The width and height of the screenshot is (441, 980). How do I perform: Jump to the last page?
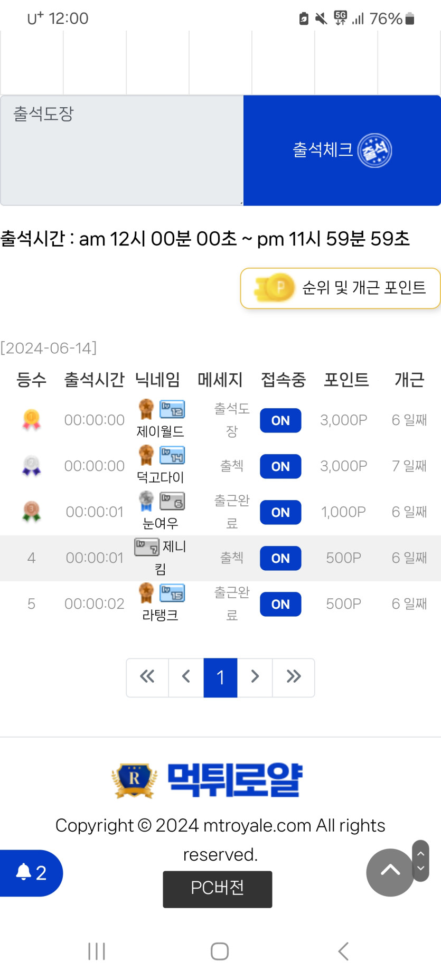point(294,677)
